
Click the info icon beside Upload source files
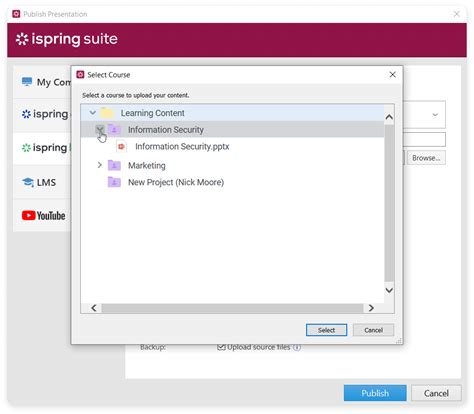coord(297,347)
